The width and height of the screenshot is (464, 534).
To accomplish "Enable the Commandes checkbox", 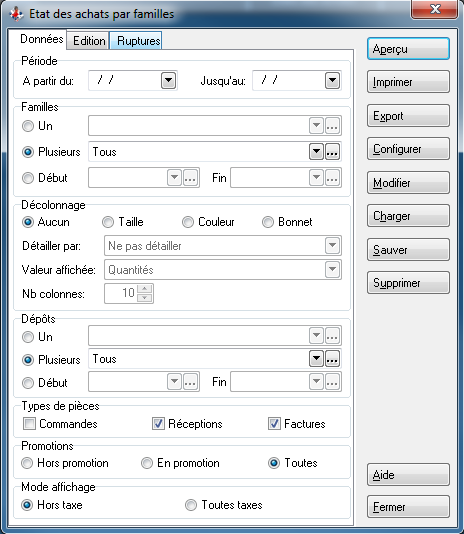I will [x=29, y=424].
